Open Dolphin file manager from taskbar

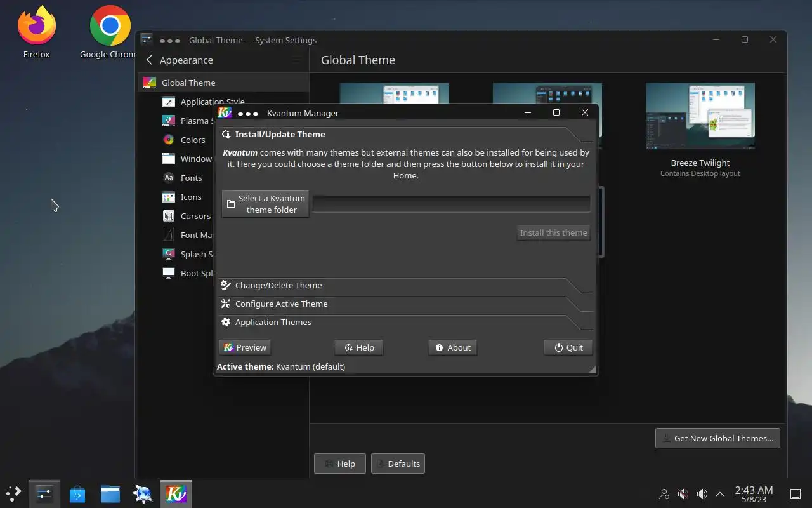(110, 493)
